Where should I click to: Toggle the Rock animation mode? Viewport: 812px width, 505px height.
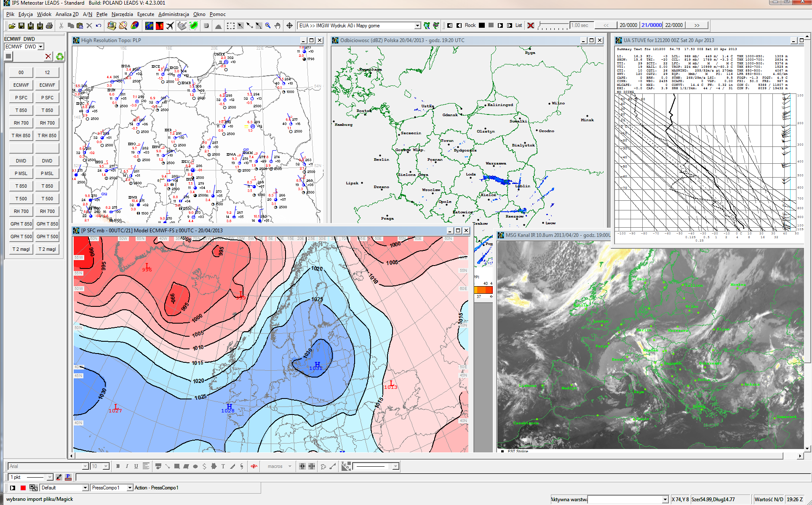point(470,25)
